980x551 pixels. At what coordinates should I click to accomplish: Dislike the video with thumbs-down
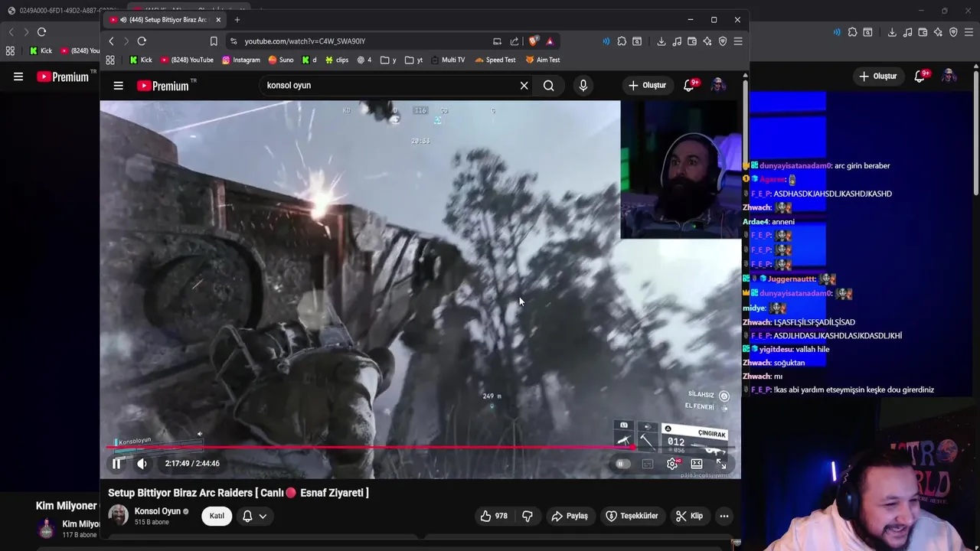(528, 516)
